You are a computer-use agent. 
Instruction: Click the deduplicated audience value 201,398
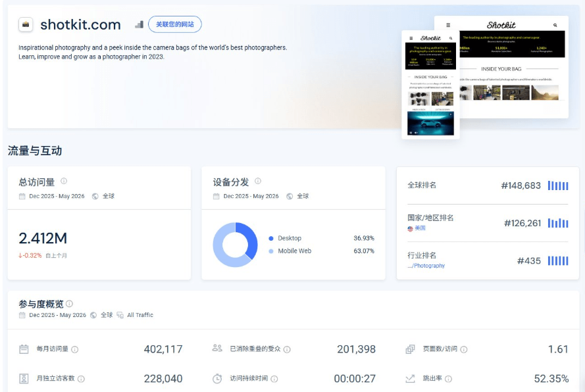point(356,349)
